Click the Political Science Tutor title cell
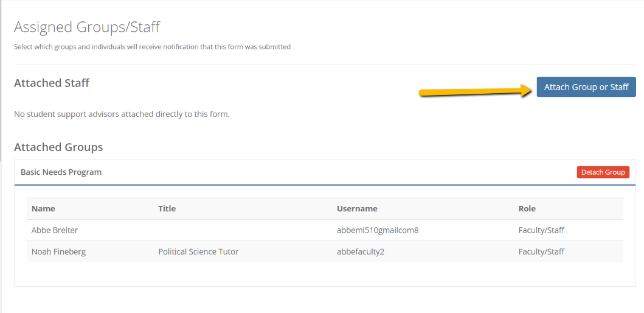This screenshot has height=313, width=644. click(198, 251)
